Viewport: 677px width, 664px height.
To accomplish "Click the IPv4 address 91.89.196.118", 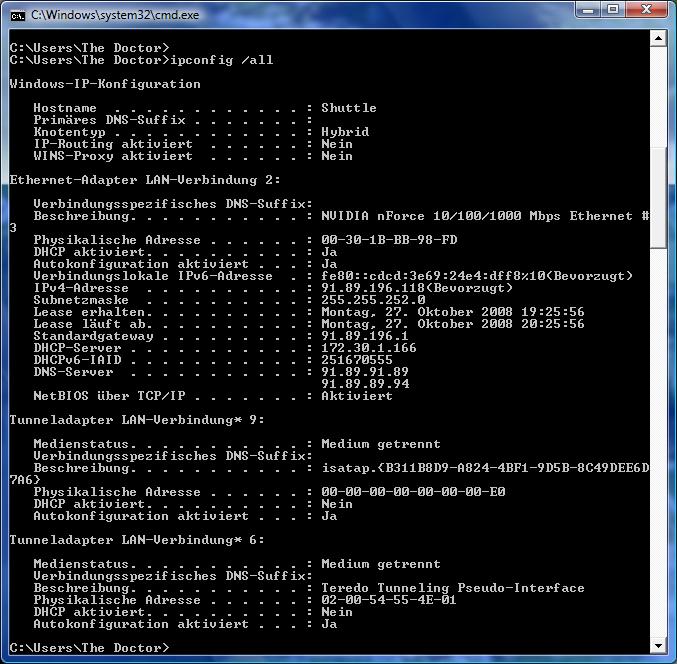I will click(369, 288).
